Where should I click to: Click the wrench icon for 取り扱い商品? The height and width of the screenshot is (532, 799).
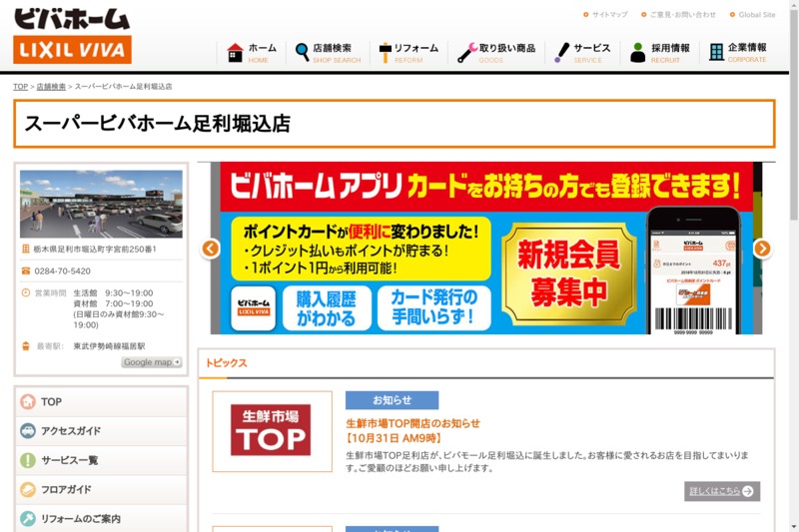pos(466,53)
